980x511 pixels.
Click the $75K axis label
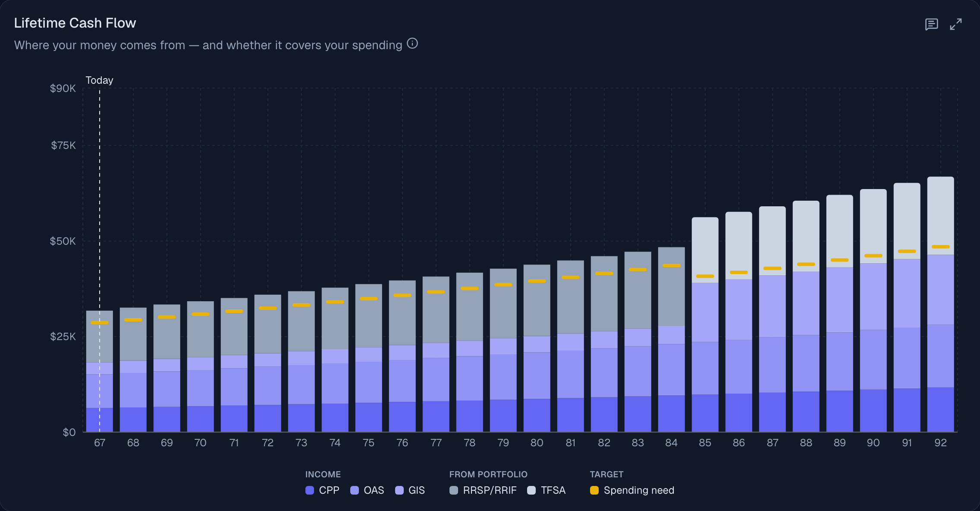coord(63,145)
